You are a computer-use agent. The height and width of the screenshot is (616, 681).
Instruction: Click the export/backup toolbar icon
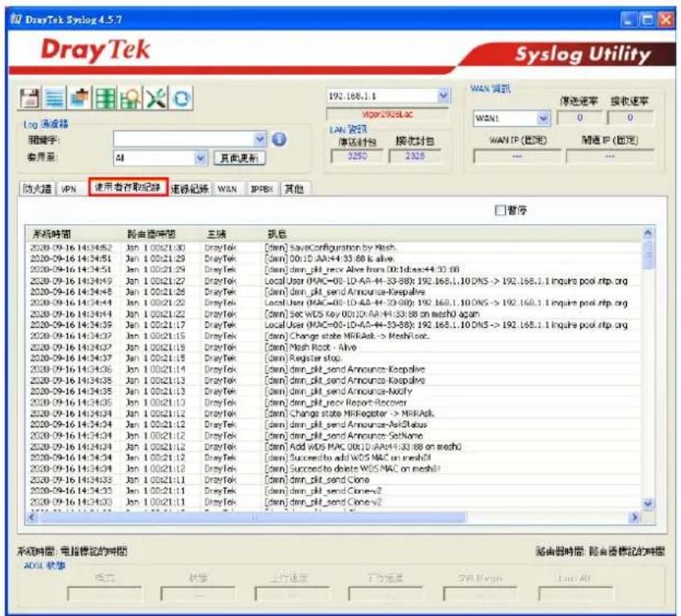click(x=79, y=97)
